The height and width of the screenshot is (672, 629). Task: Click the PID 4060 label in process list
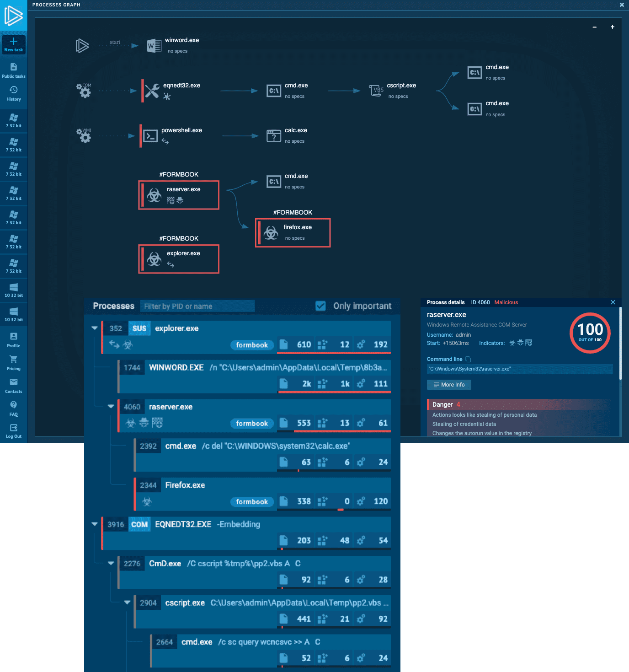[132, 407]
